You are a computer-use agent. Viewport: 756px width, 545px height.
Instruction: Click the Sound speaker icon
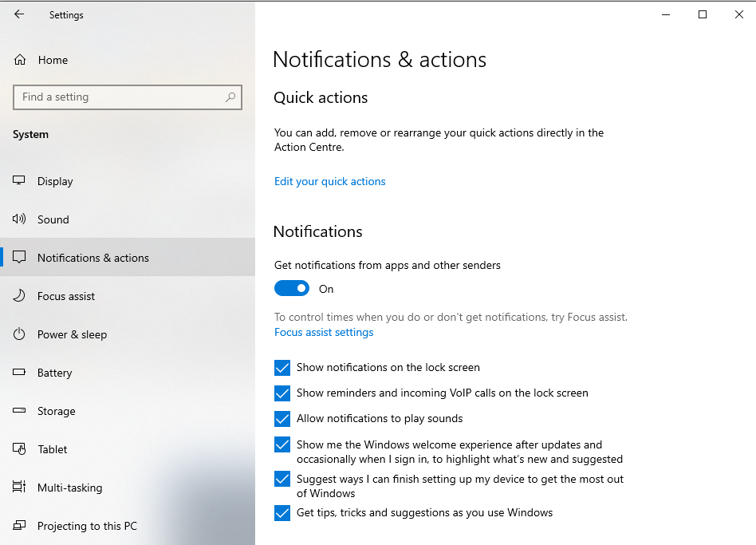point(19,219)
